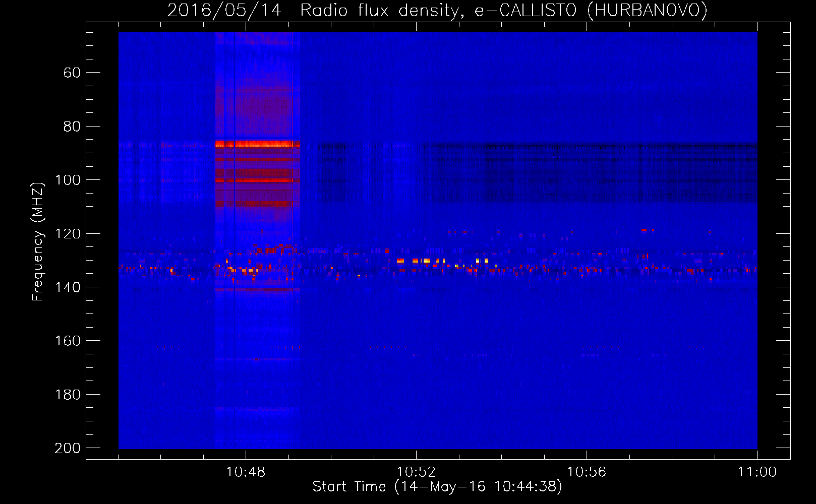The width and height of the screenshot is (816, 504).
Task: Click the dark red burst band at 100 MHz
Action: (258, 180)
